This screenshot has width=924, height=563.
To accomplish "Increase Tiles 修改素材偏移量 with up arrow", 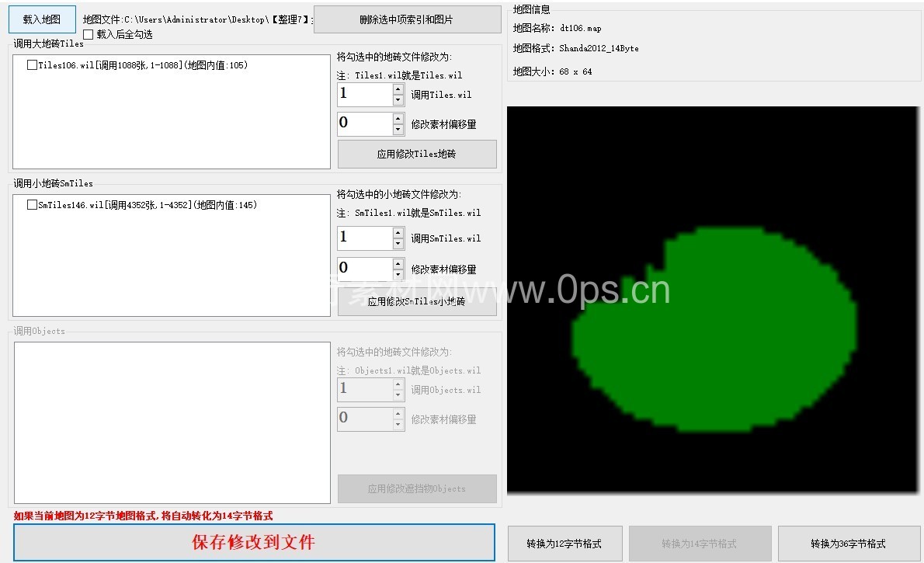I will [398, 119].
